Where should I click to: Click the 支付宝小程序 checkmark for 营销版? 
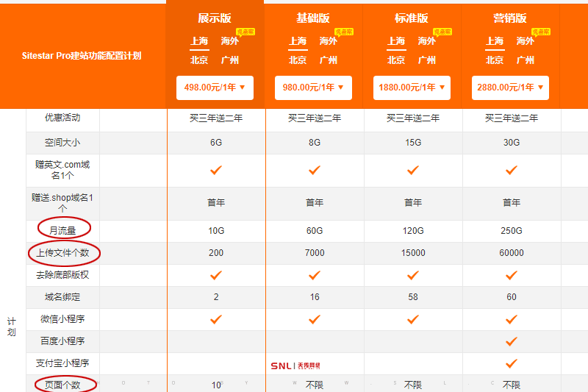tap(512, 363)
